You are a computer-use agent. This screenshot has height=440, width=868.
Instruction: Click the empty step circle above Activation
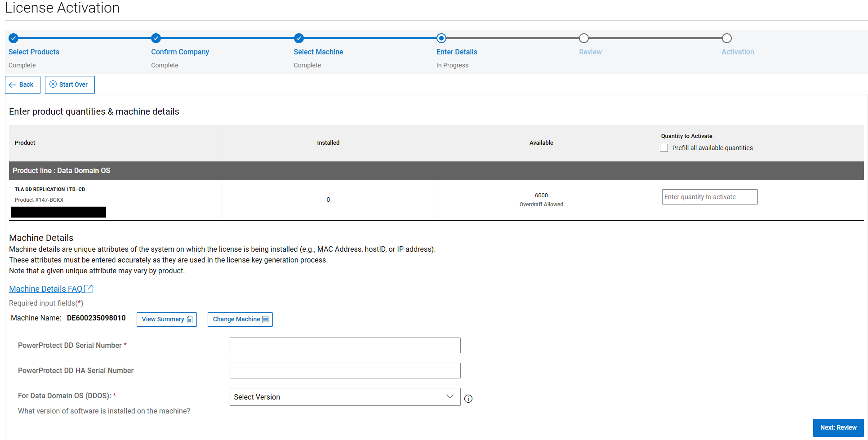coord(727,38)
